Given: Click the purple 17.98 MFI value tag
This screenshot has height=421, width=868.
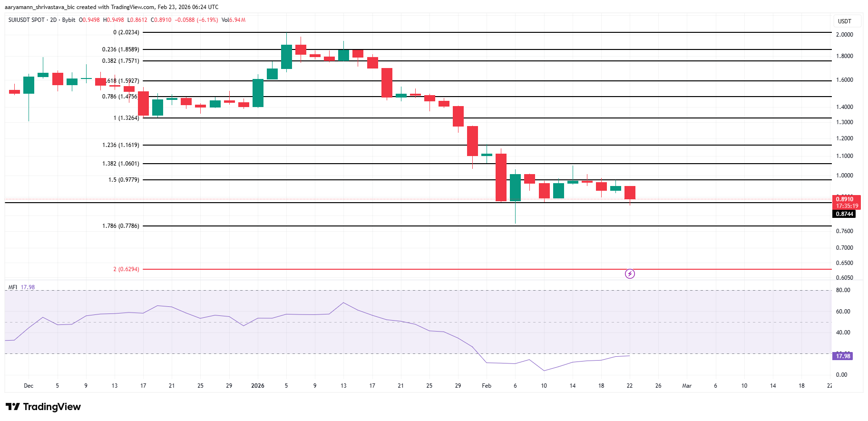Looking at the screenshot, I should click(x=843, y=356).
